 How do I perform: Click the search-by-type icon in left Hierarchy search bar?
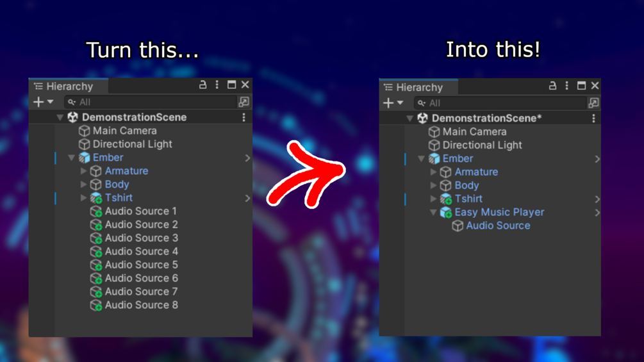pyautogui.click(x=244, y=102)
